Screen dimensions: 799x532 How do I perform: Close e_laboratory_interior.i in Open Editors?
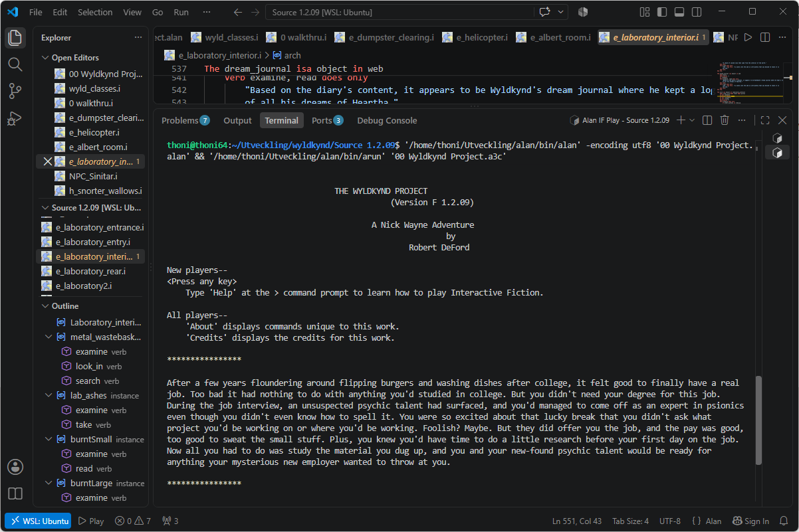click(47, 161)
